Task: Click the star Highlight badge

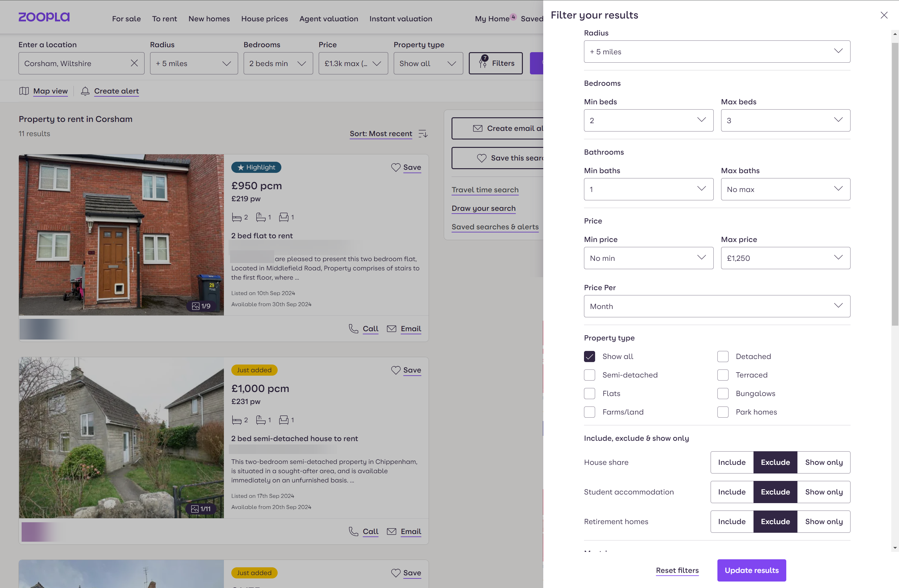Action: (x=256, y=167)
